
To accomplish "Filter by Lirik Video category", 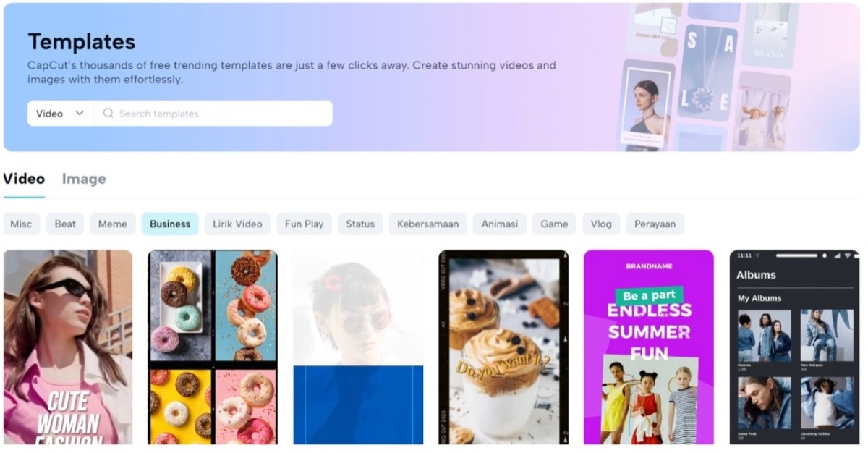I will tap(237, 224).
